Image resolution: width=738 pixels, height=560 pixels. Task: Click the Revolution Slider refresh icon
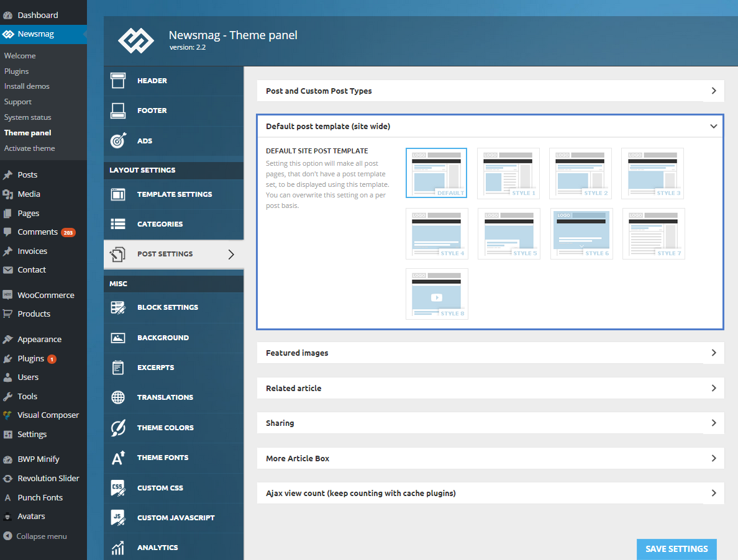tap(7, 479)
